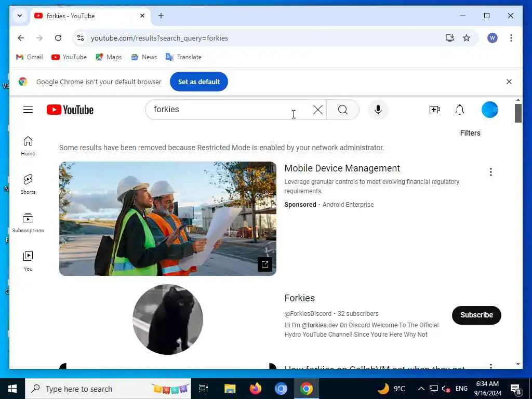Click the install app icon in address bar
The height and width of the screenshot is (399, 532).
click(x=450, y=38)
